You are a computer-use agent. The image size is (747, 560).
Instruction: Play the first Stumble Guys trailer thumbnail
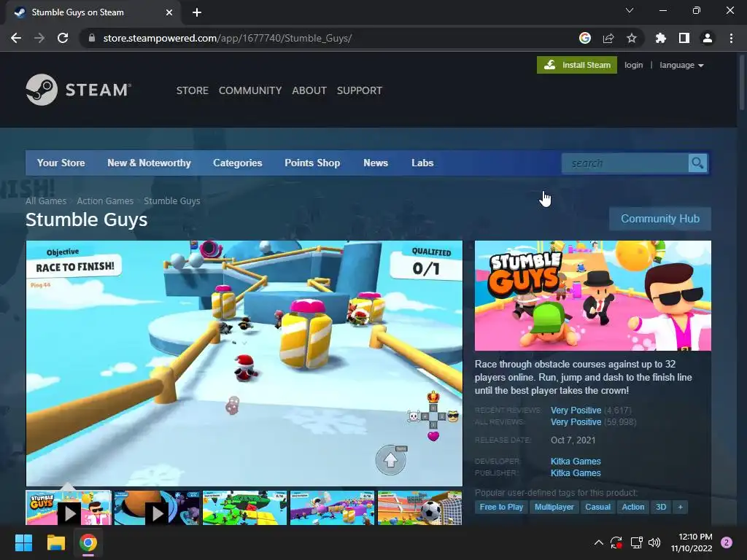[x=69, y=508]
